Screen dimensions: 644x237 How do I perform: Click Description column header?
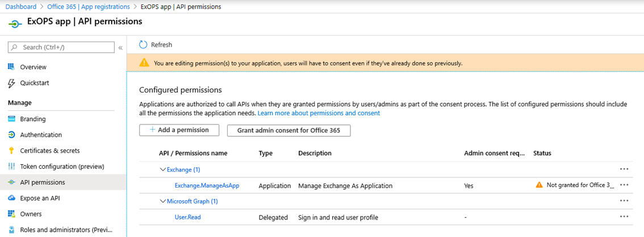[315, 153]
